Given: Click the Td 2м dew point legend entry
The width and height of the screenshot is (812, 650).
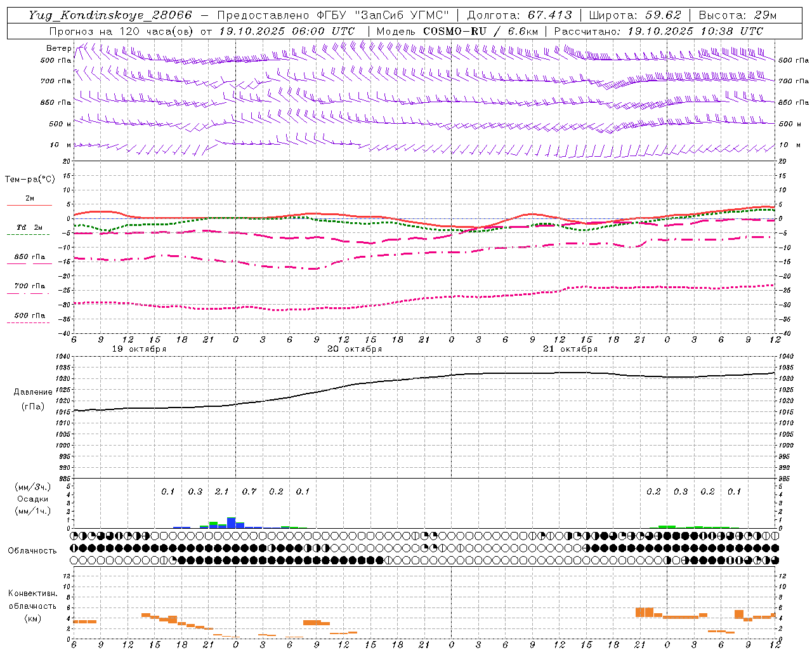Looking at the screenshot, I should (29, 227).
